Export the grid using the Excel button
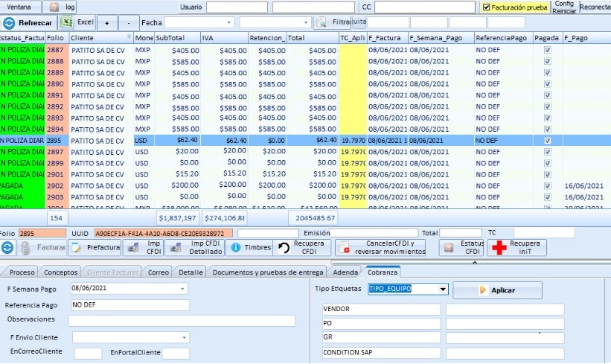Screen dimensions: 611x364 coord(77,22)
